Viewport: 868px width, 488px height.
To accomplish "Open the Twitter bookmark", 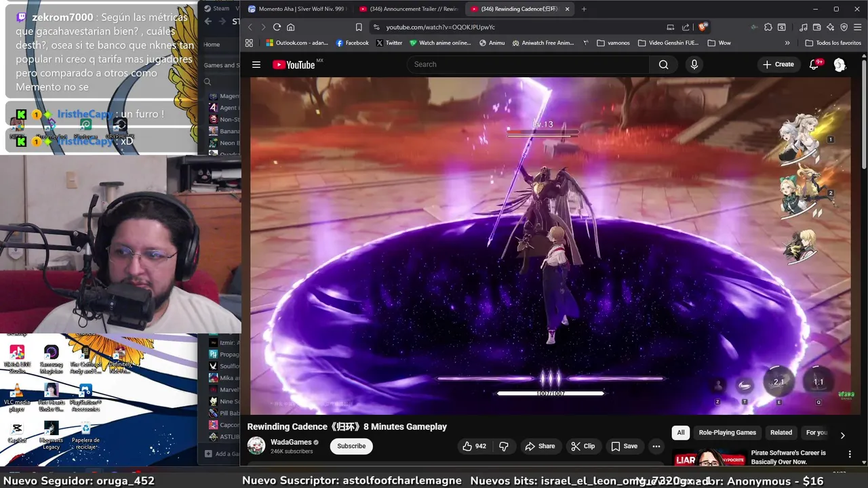I will pos(389,43).
